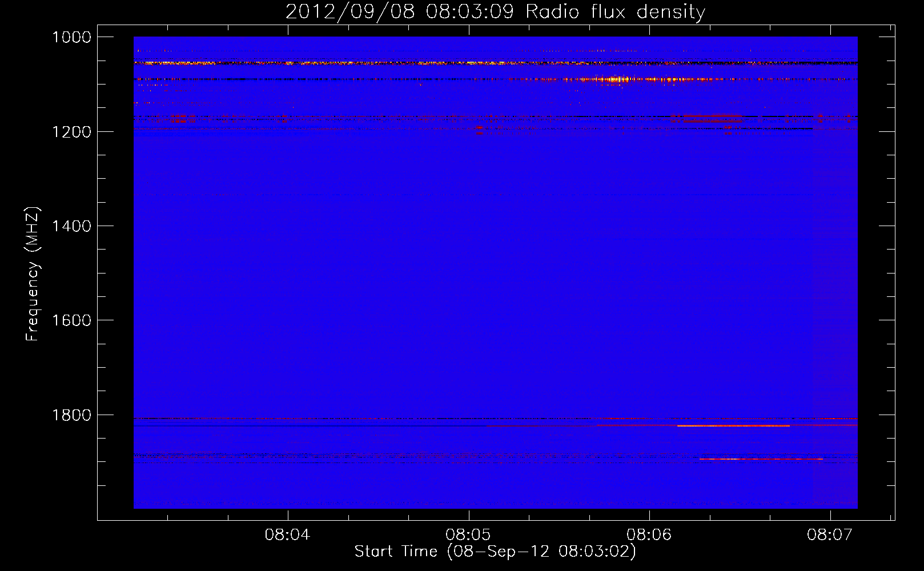924x571 pixels.
Task: Click the "Start Time (08-Sep-12 08:03:02)" label
Action: pos(495,552)
